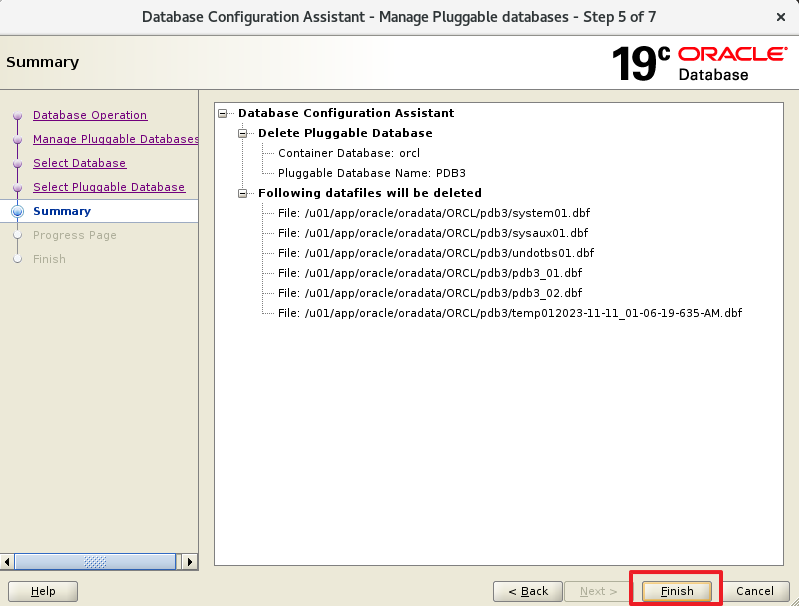The height and width of the screenshot is (606, 799).
Task: Select the temp012023-11-11 dbf file row
Action: [510, 313]
